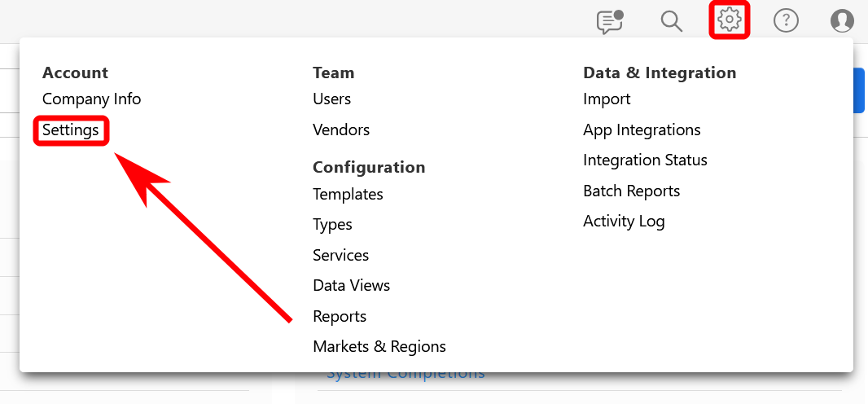
Task: Click the magnifying glass search icon
Action: pos(671,21)
